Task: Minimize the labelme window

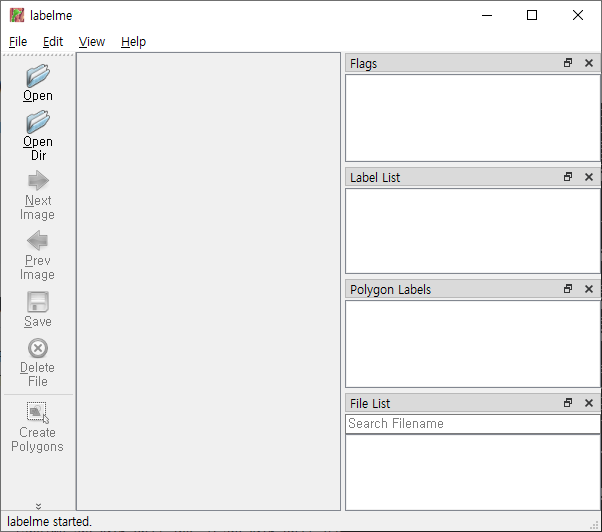Action: click(487, 15)
